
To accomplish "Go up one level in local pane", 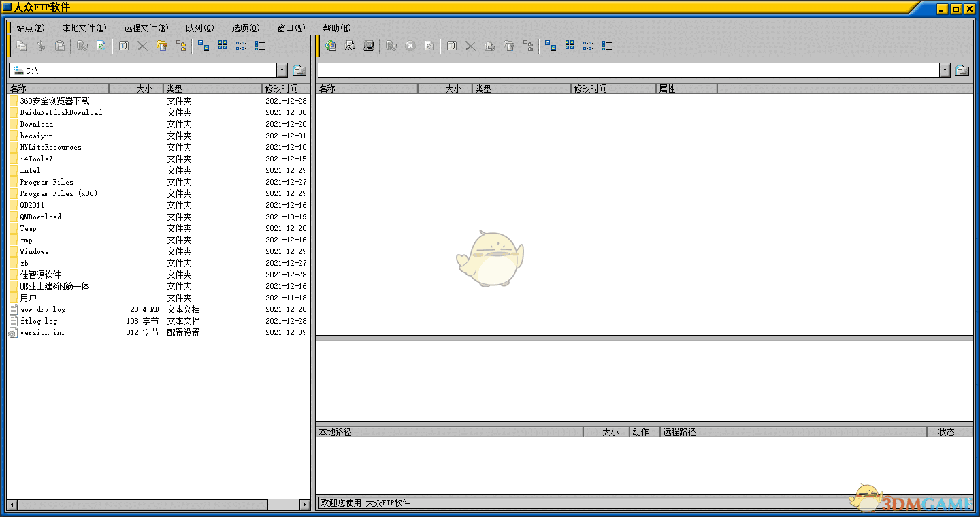I will tap(299, 70).
